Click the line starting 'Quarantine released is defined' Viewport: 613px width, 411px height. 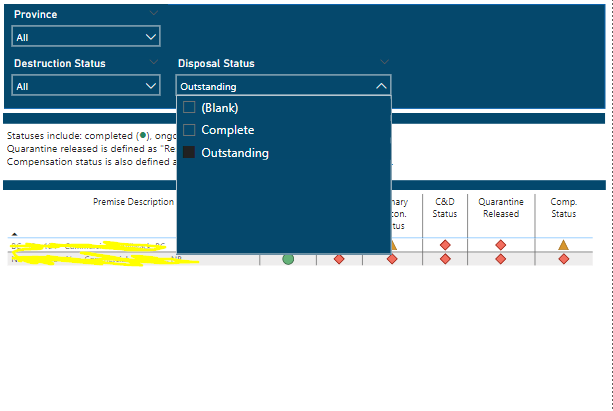coord(91,149)
